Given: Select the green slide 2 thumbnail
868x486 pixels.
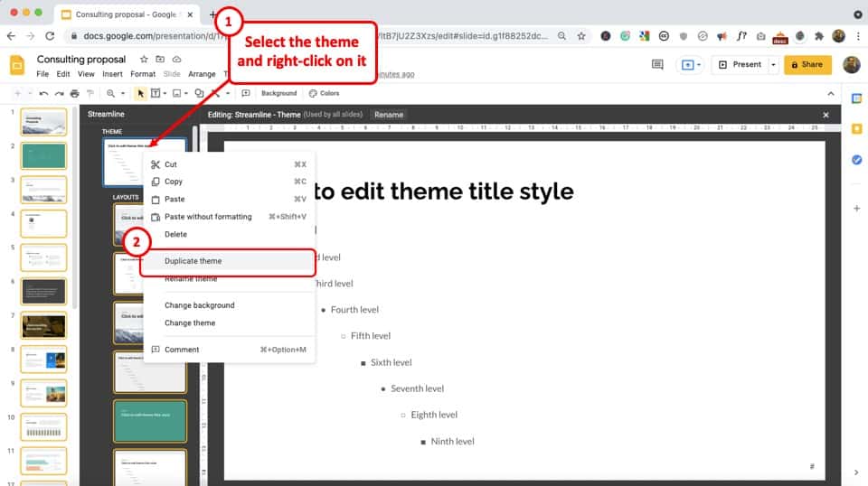Looking at the screenshot, I should click(43, 156).
